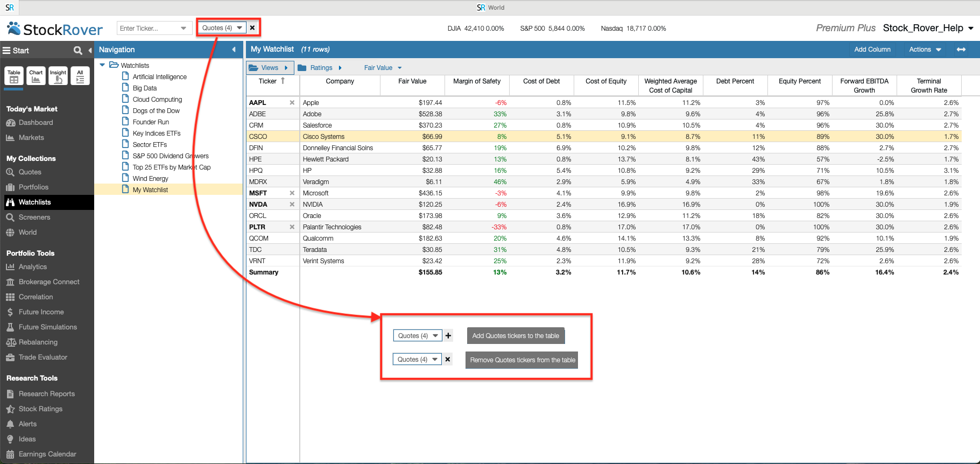This screenshot has height=464, width=980.
Task: Remove NVDA from the table
Action: 292,205
